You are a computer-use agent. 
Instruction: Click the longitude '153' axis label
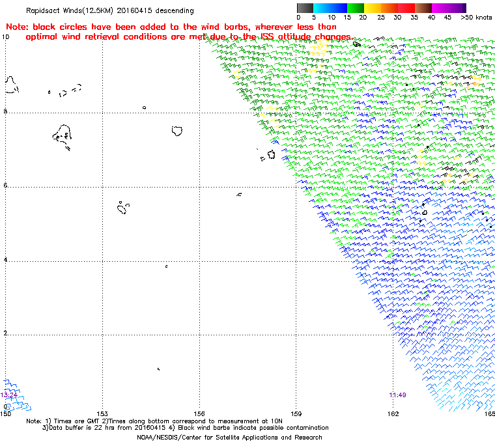102,413
